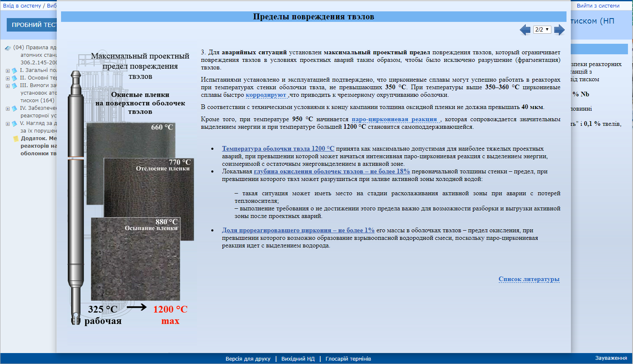
Task: Expand tree node 'III. Вимоги за...'
Action: point(8,86)
